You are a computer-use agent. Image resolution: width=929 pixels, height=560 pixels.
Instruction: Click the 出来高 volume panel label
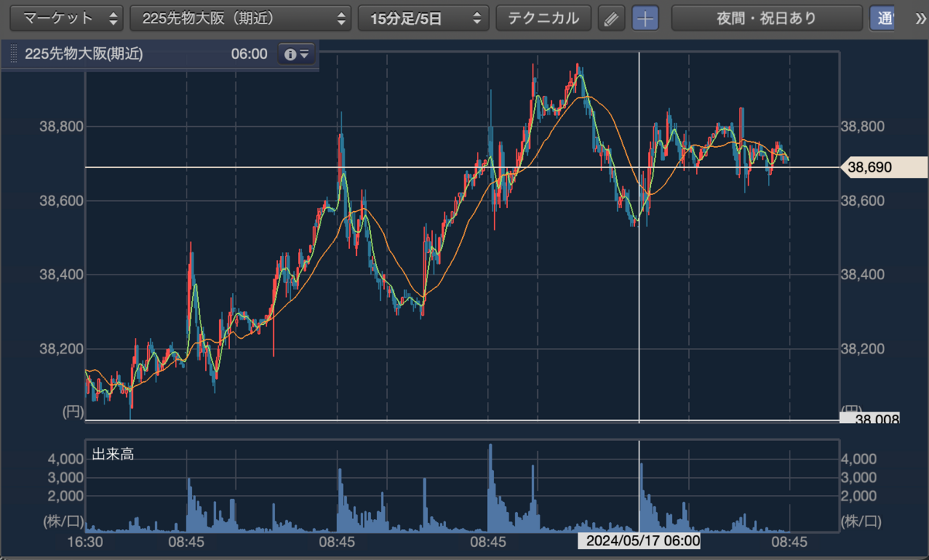(x=113, y=454)
